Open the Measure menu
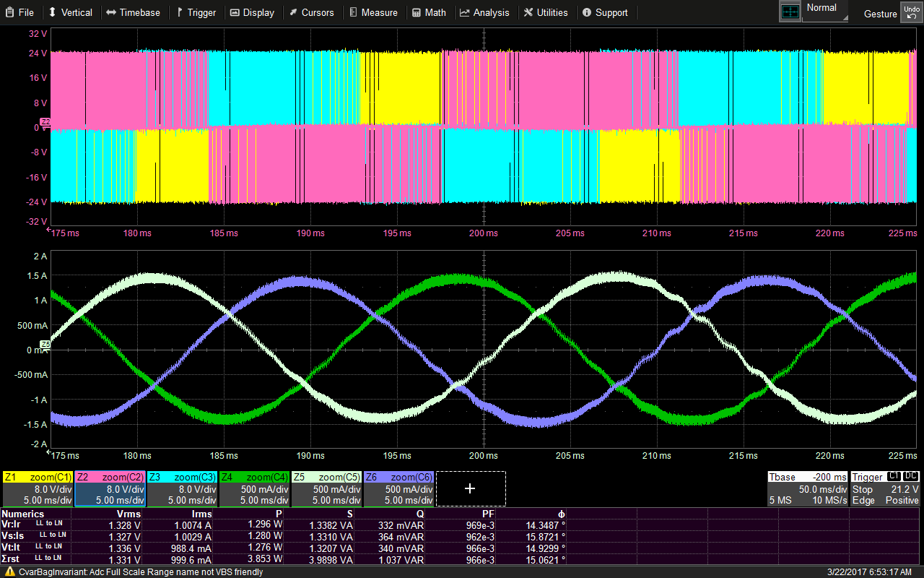Image resolution: width=924 pixels, height=578 pixels. 373,12
